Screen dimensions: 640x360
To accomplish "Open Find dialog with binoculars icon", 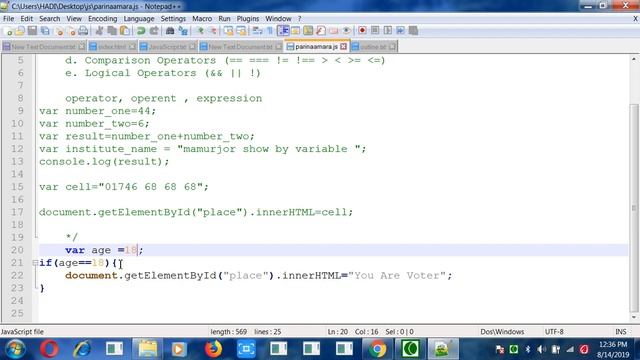I will (x=170, y=31).
